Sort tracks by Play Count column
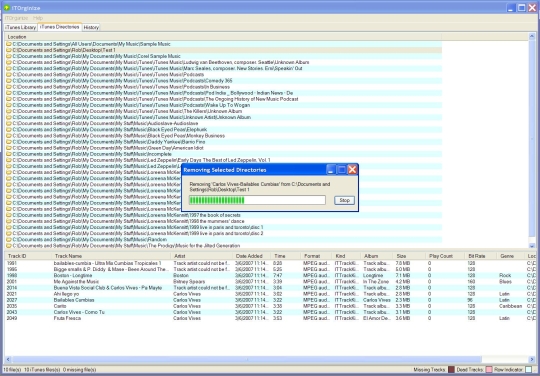Image resolution: width=540 pixels, height=376 pixels. pos(445,256)
